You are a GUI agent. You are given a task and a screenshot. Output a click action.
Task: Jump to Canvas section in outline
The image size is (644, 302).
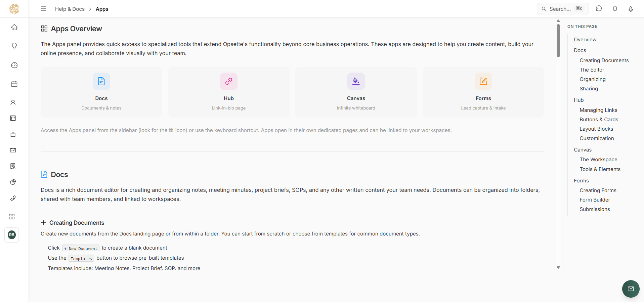point(583,150)
